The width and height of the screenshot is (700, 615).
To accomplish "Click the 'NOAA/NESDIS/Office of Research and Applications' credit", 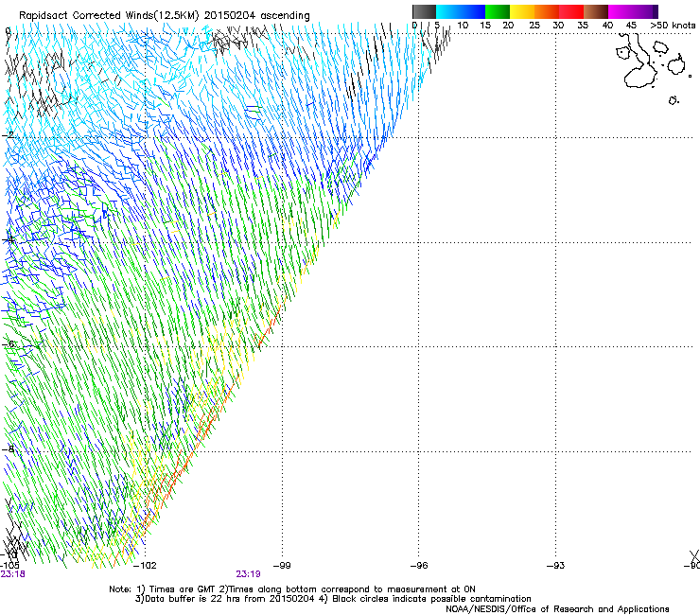I will [x=557, y=609].
